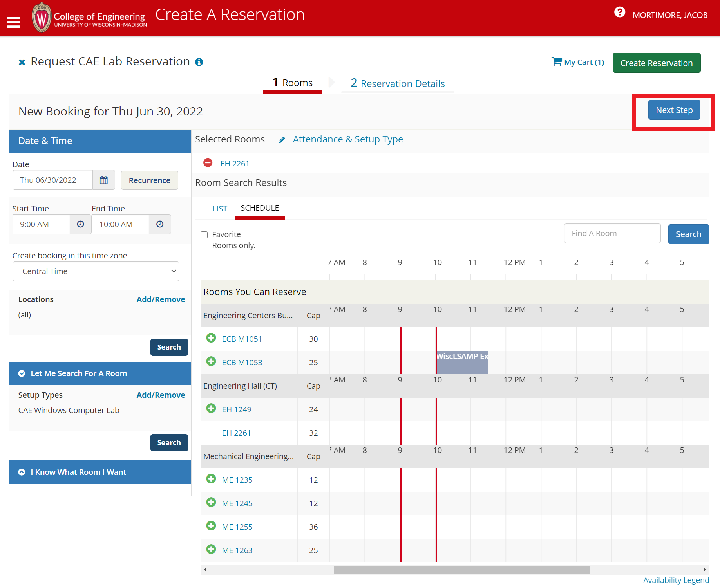Open ME 1245 room details
The image size is (720, 588).
pyautogui.click(x=237, y=503)
